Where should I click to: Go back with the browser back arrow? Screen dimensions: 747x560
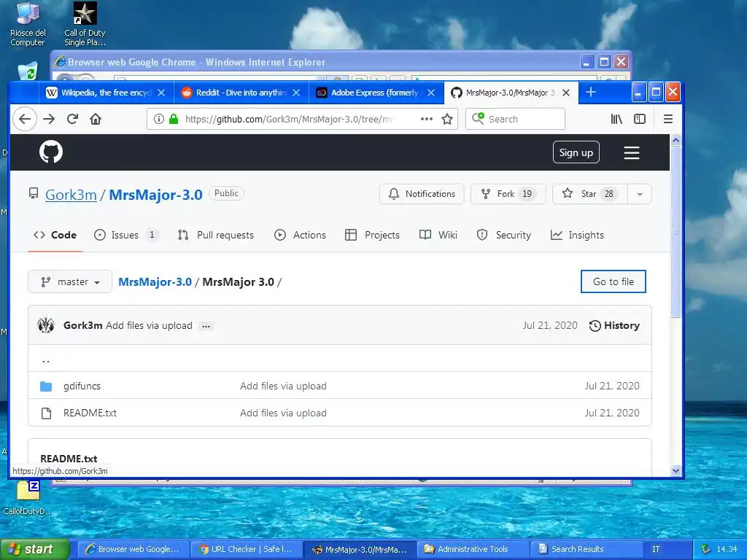[25, 119]
